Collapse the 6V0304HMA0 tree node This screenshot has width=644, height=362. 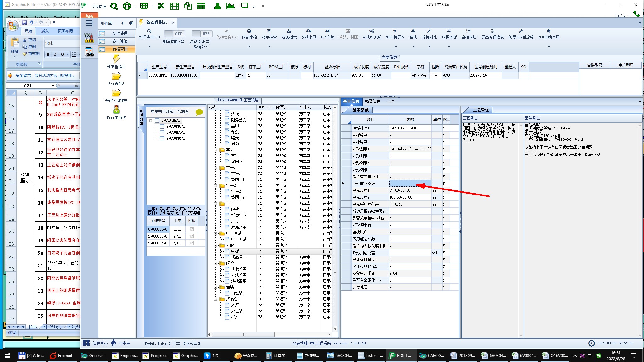[x=151, y=121]
